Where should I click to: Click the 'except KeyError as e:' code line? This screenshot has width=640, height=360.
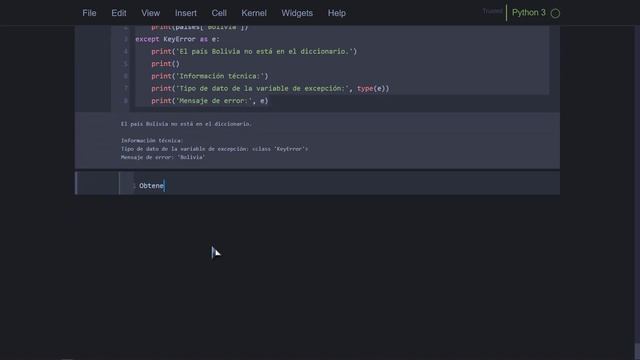coord(177,39)
